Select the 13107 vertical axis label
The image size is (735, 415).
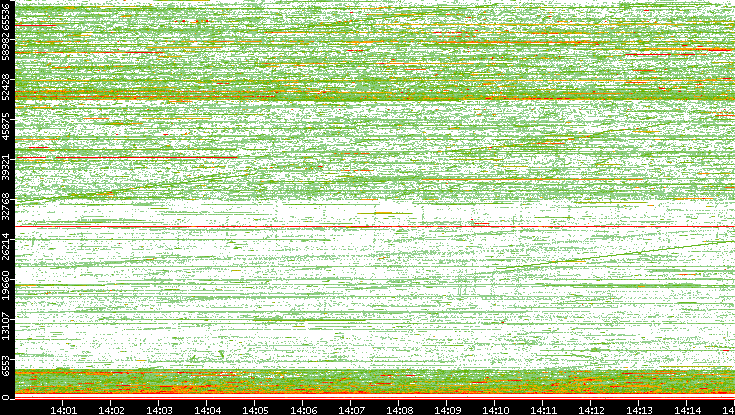5,324
